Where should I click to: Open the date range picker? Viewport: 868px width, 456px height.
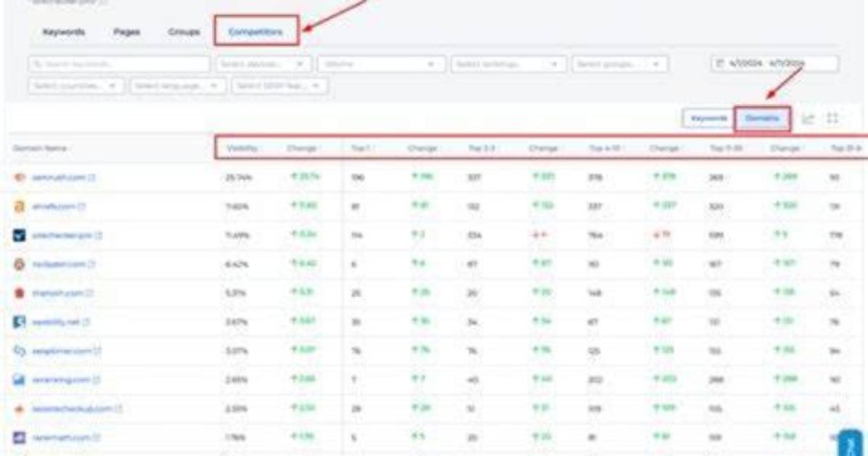[774, 64]
